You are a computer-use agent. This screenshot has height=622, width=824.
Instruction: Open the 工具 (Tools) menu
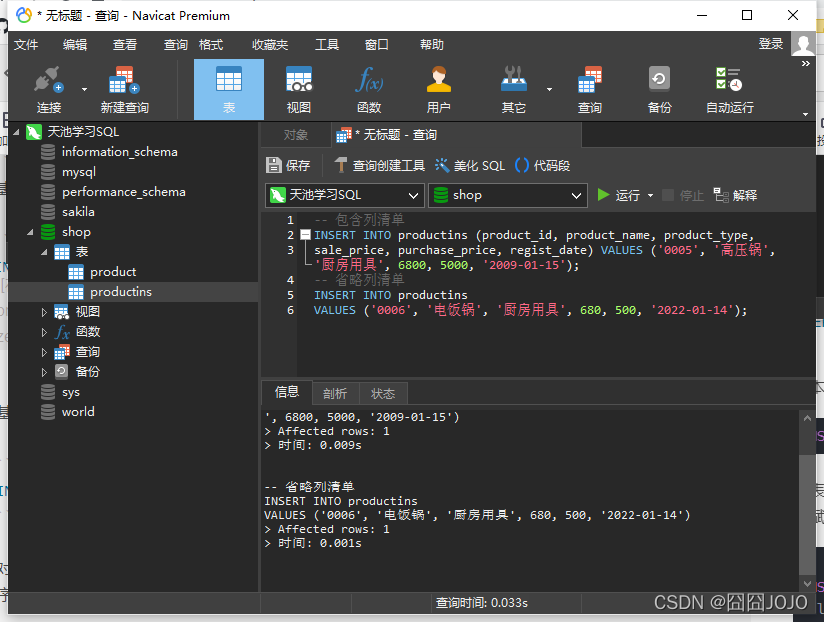point(327,45)
